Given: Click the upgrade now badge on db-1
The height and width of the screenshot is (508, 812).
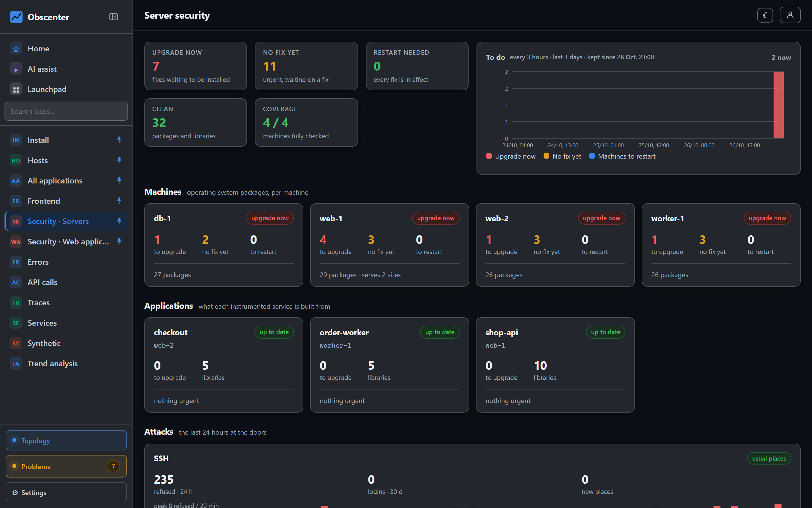Looking at the screenshot, I should [x=270, y=218].
